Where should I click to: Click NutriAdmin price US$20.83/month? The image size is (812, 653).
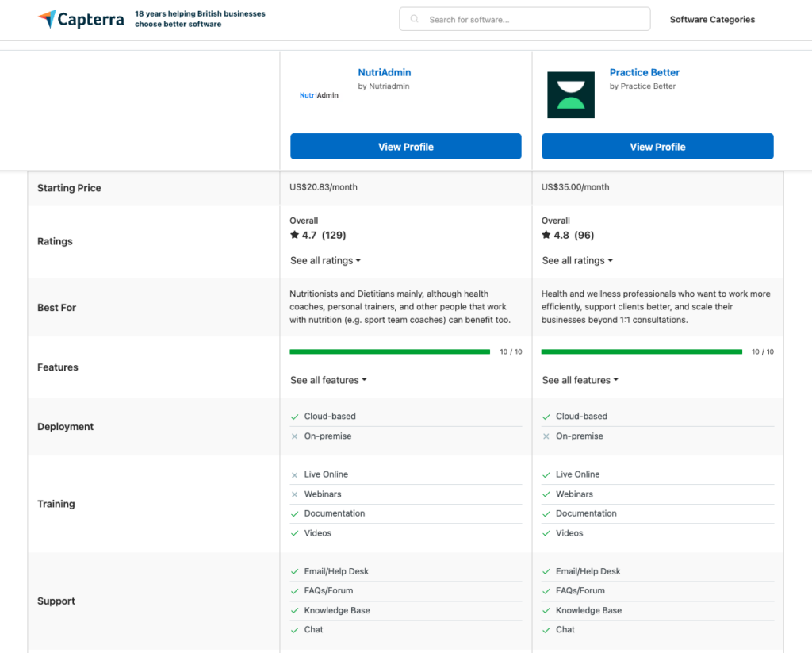(x=324, y=187)
